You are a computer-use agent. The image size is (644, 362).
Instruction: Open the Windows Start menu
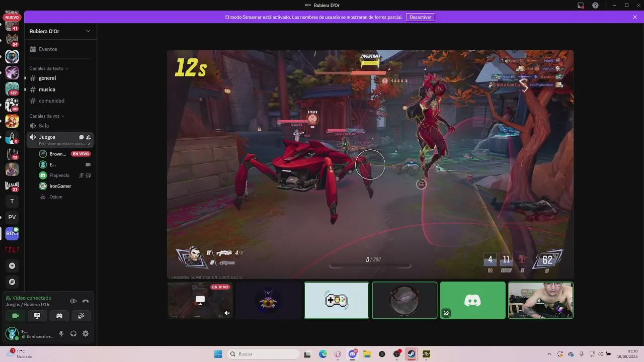(218, 354)
